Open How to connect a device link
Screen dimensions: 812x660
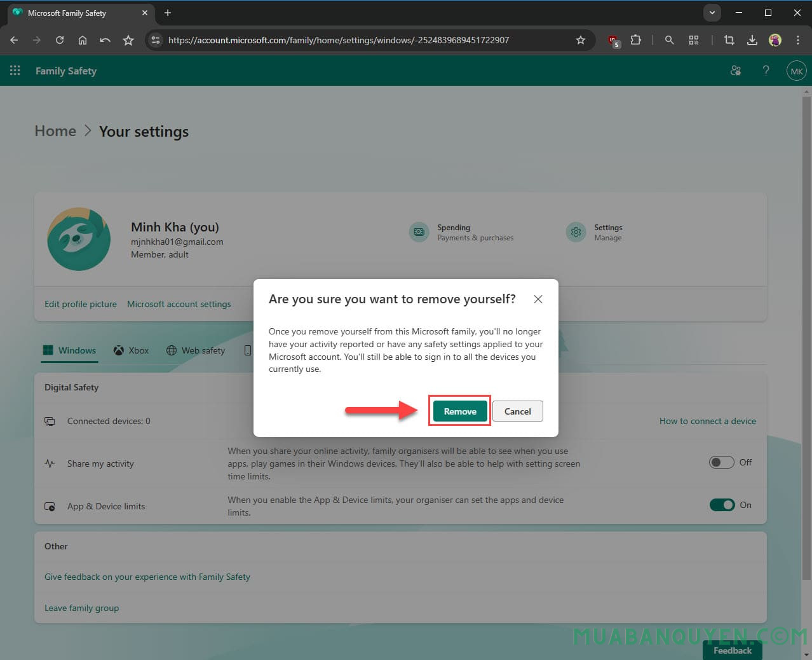[708, 421]
